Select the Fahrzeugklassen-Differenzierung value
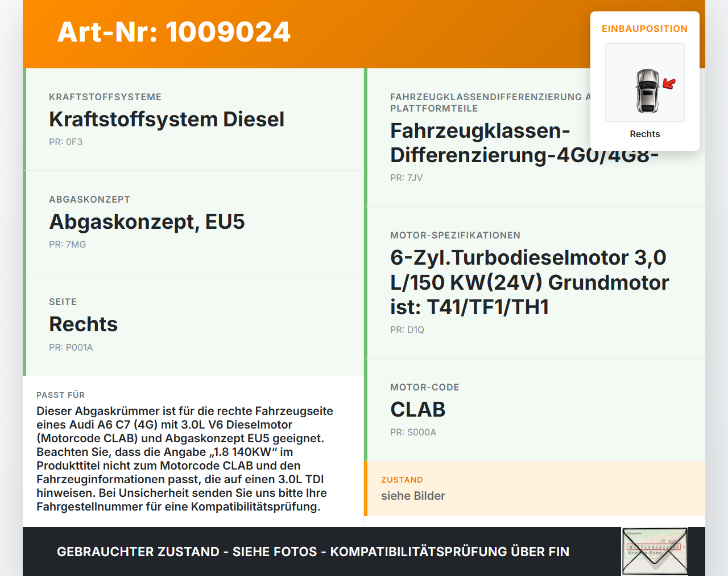 (x=524, y=143)
